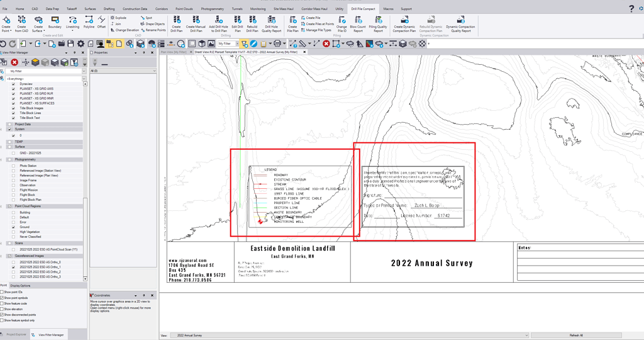The width and height of the screenshot is (644, 340).
Task: Click the Create Point ribbon tool
Action: tap(6, 25)
